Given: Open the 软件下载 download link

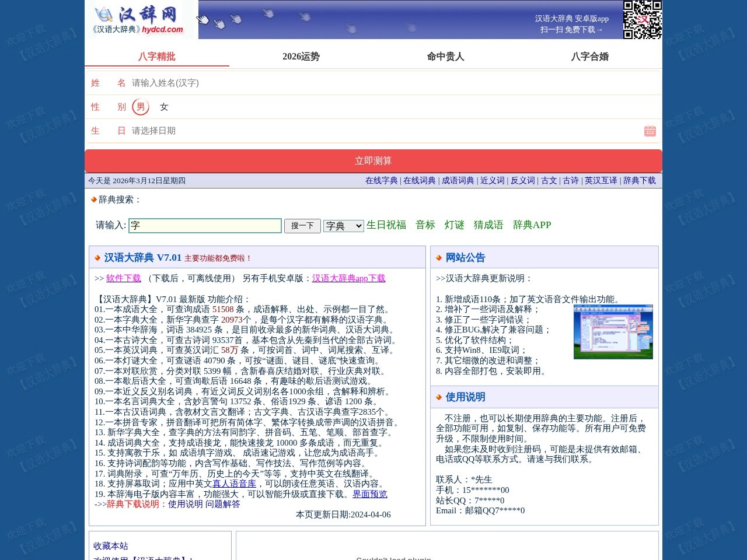Looking at the screenshot, I should tap(123, 278).
